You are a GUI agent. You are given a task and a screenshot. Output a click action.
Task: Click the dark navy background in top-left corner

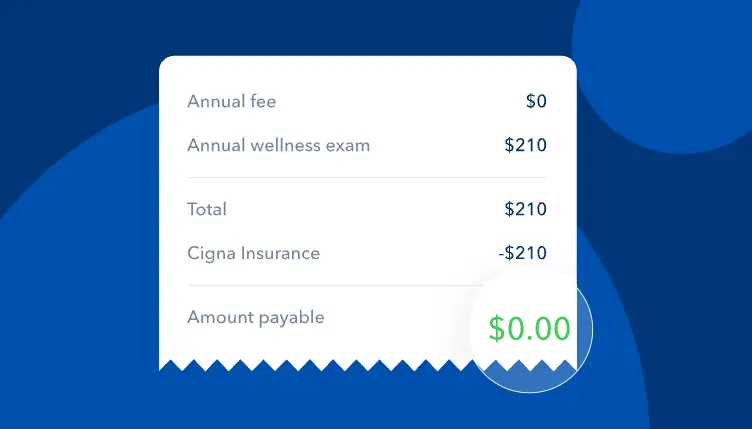pos(40,30)
